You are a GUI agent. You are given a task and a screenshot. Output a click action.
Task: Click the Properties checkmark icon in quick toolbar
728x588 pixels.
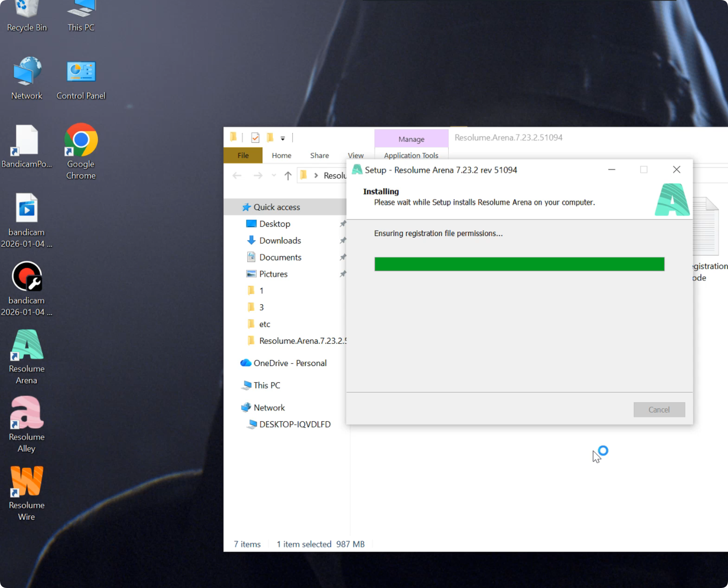coord(255,138)
